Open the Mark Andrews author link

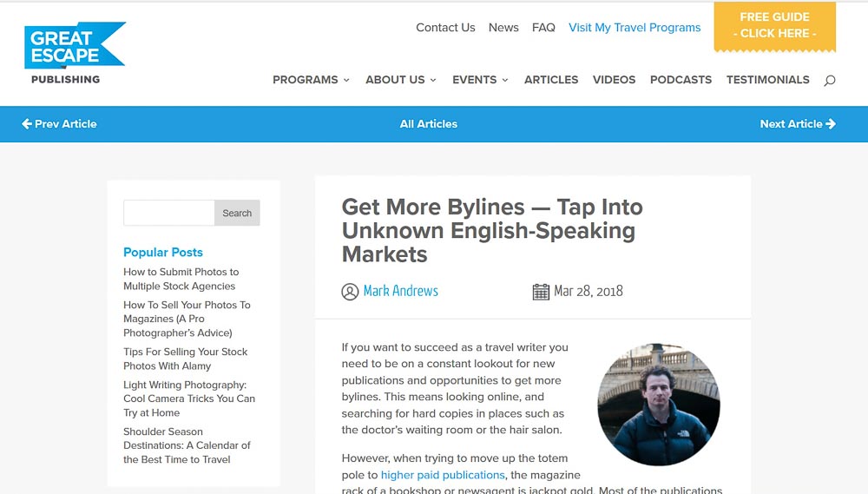coord(401,291)
